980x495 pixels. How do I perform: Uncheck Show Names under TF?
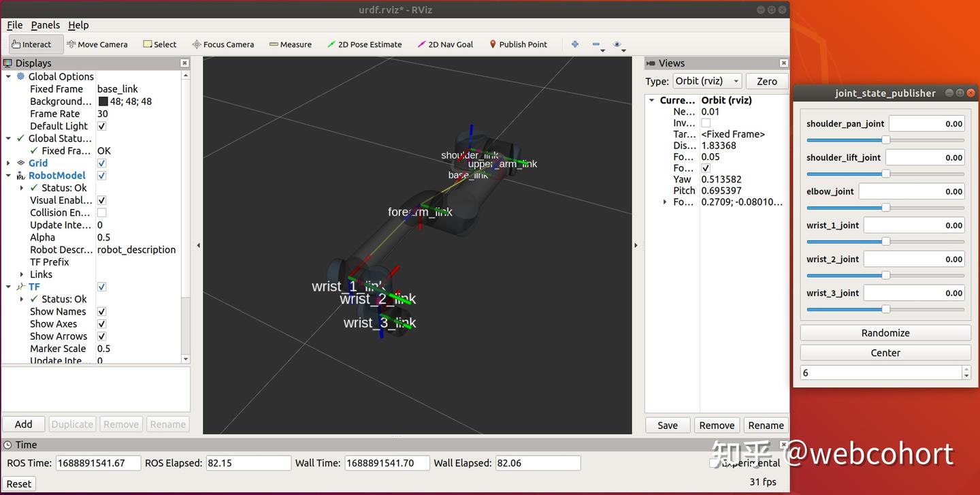pos(101,312)
